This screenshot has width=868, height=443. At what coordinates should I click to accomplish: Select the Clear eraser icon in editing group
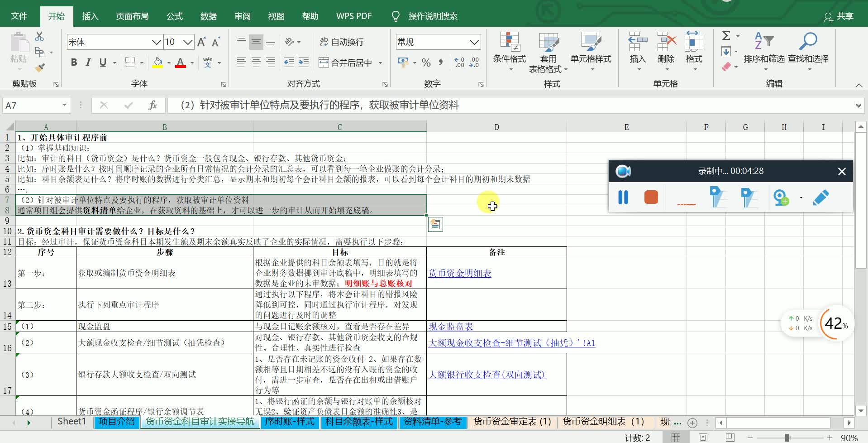click(726, 67)
